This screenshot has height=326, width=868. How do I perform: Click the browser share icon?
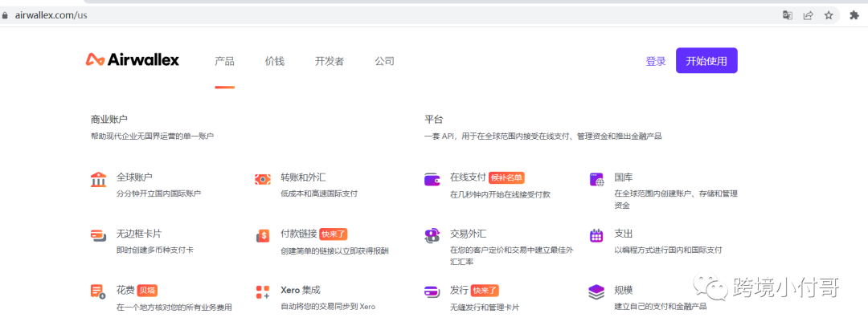[x=809, y=15]
